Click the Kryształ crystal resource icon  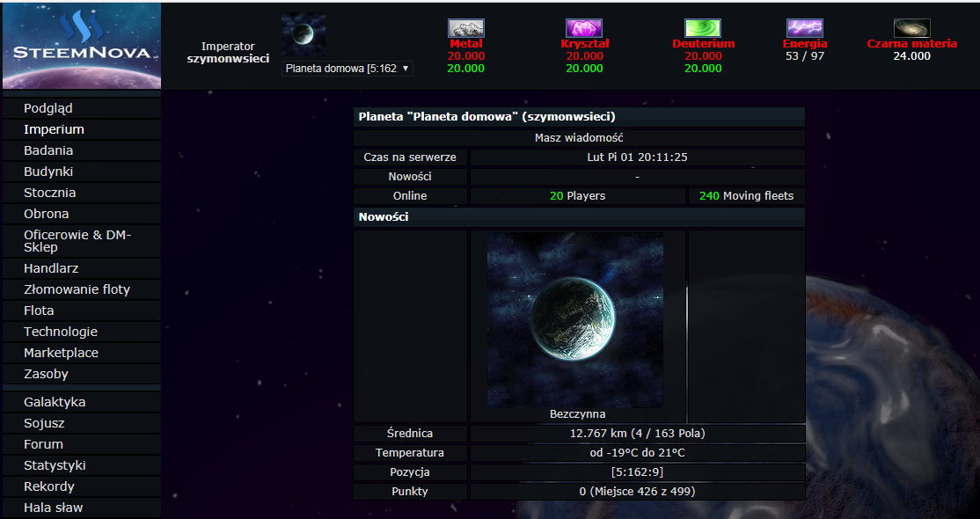(584, 28)
